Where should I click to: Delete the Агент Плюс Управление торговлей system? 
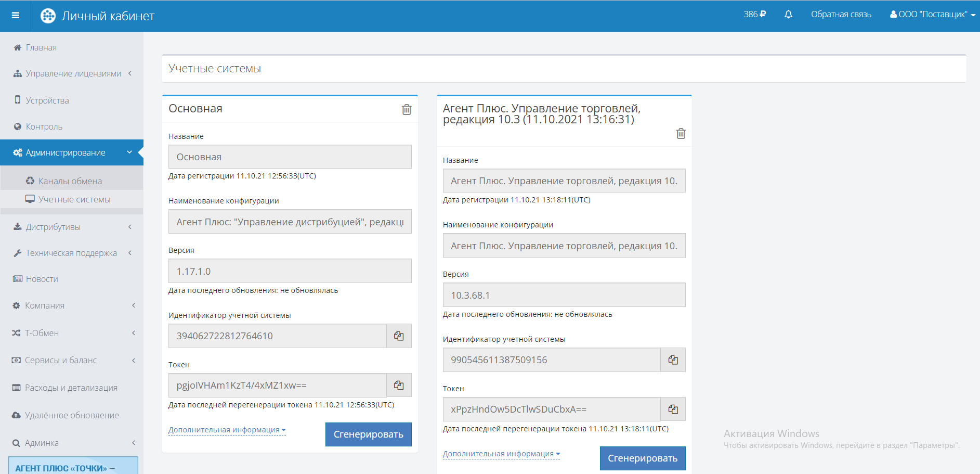point(681,133)
